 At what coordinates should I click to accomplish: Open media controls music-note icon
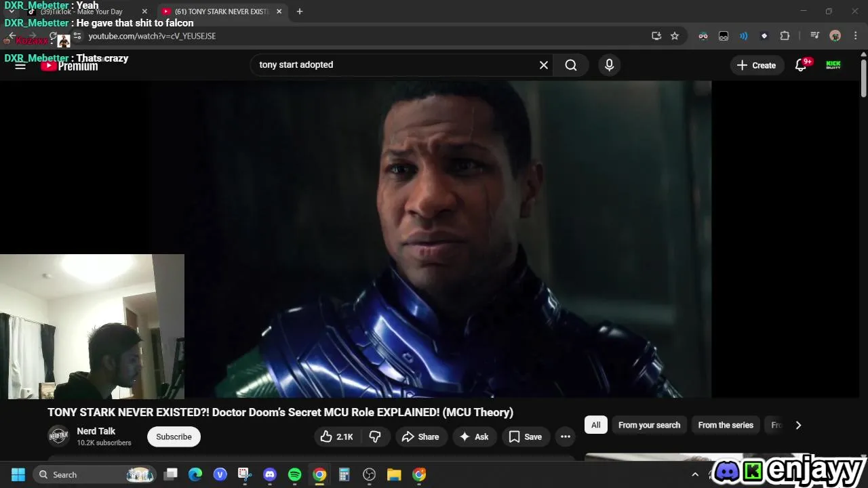coord(815,36)
